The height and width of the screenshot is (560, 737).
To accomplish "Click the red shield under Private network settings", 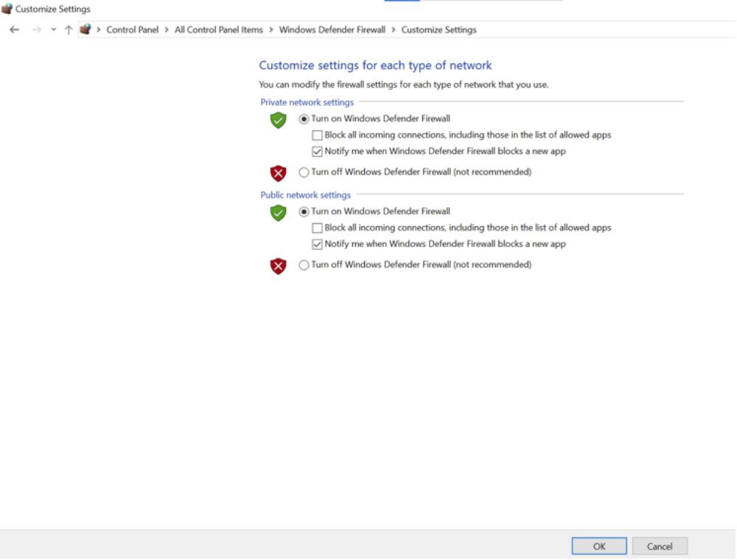I will 278,174.
